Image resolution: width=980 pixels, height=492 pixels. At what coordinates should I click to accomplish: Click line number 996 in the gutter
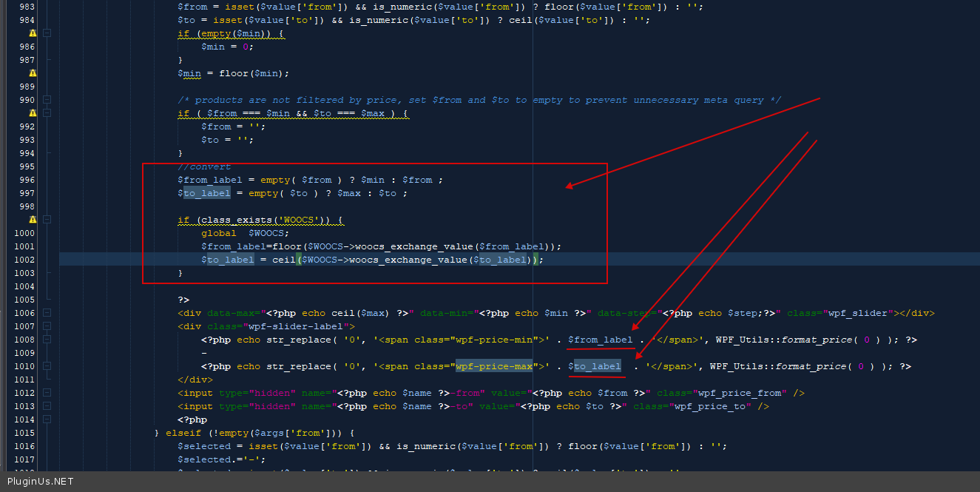tap(27, 180)
